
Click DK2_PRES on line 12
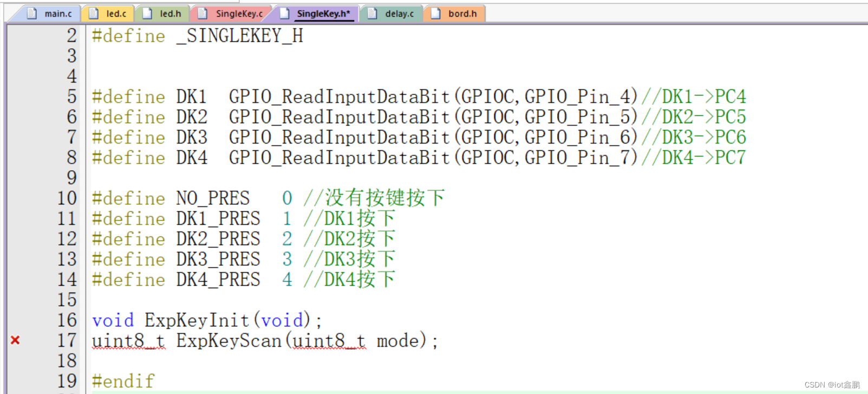[218, 239]
